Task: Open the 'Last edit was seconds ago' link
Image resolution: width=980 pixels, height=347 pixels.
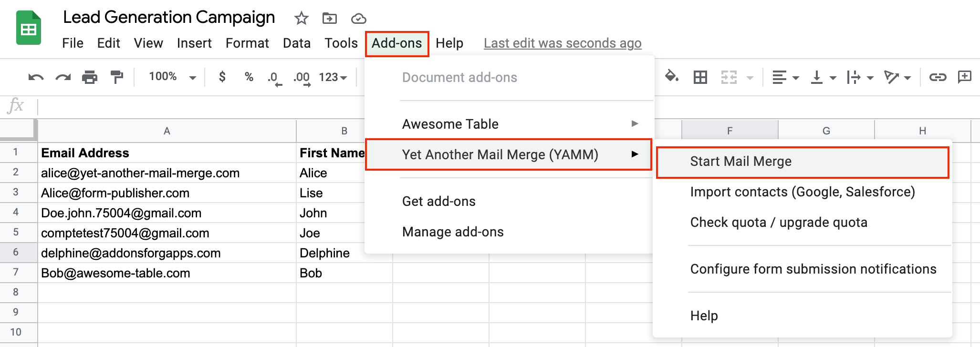Action: tap(562, 43)
